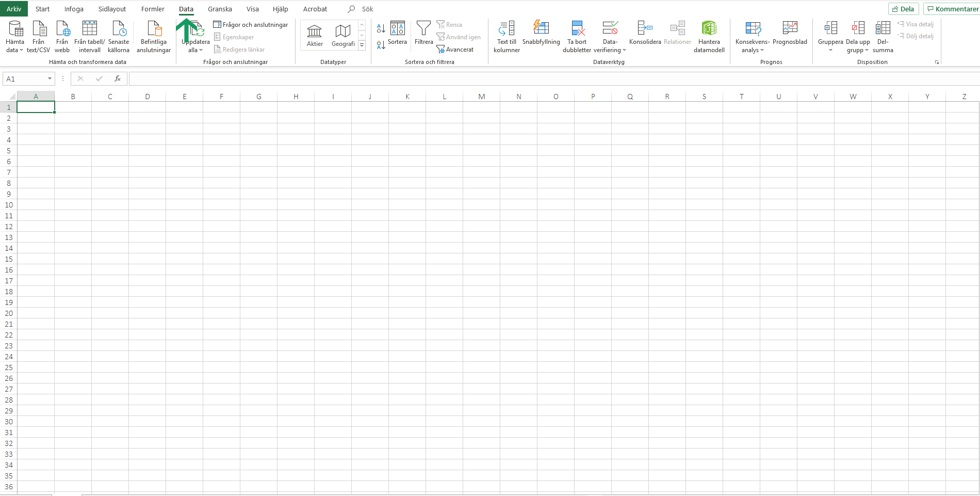Select the Aktier data type

pyautogui.click(x=315, y=36)
